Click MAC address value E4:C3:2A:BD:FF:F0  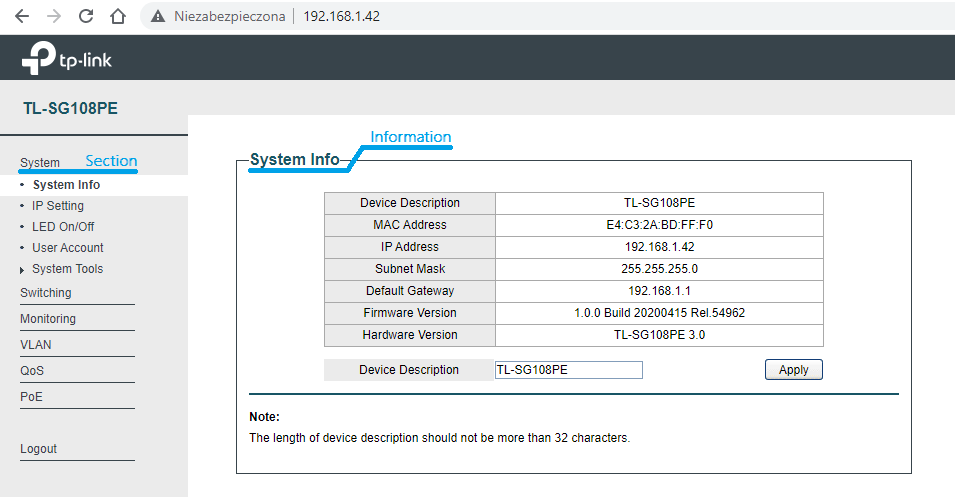660,225
